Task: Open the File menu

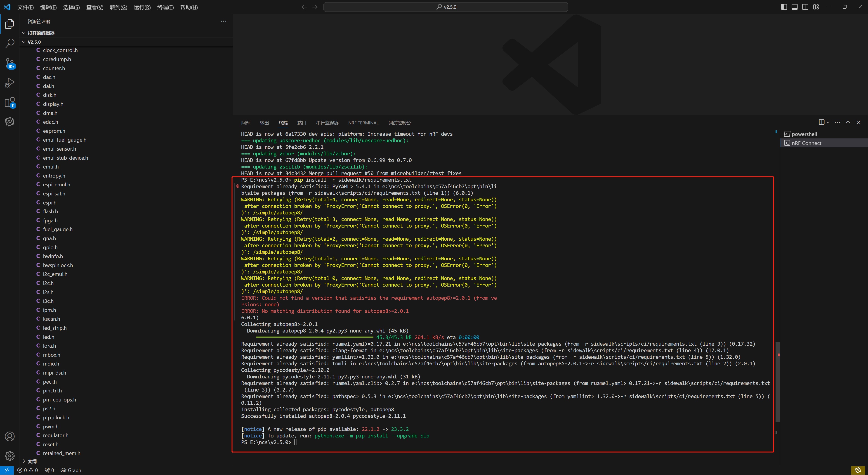Action: click(x=26, y=7)
